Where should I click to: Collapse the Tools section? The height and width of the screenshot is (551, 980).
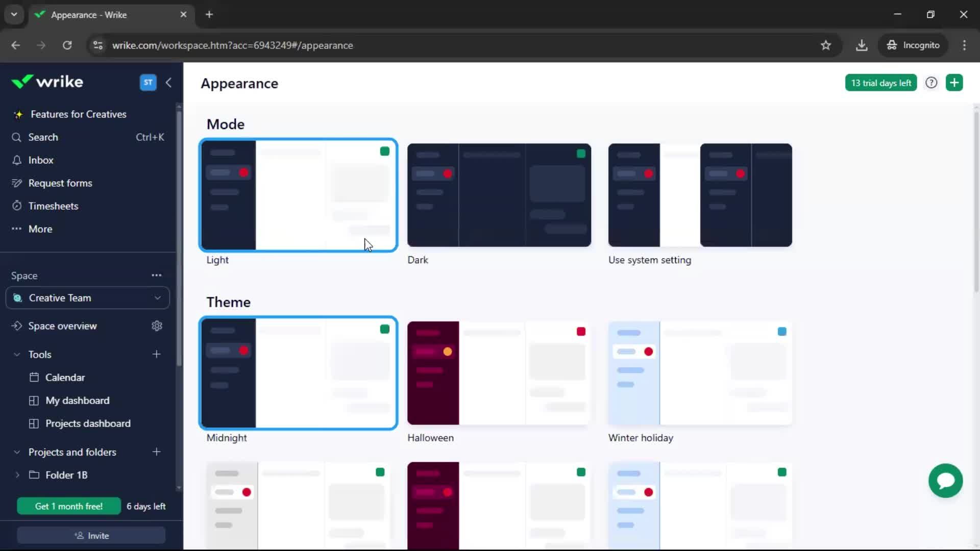[17, 355]
